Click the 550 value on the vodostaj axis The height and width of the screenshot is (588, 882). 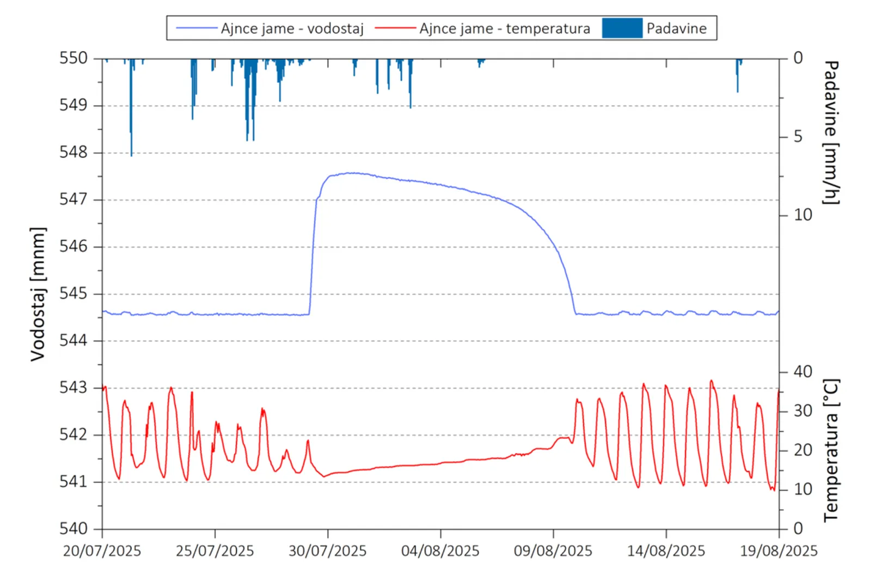tap(73, 58)
